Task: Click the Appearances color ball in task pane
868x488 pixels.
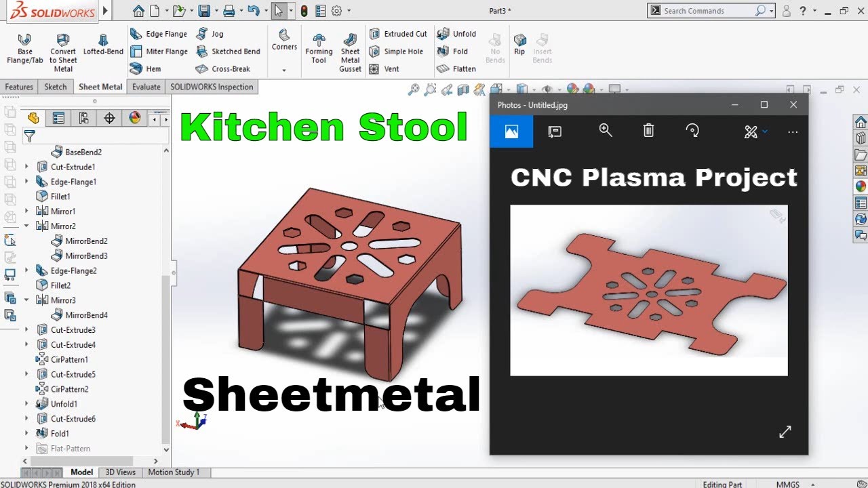Action: [x=861, y=186]
